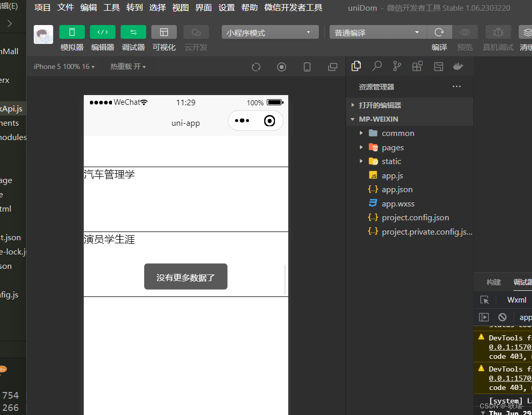
Task: Toggle the console clear/ban icon
Action: click(x=502, y=317)
